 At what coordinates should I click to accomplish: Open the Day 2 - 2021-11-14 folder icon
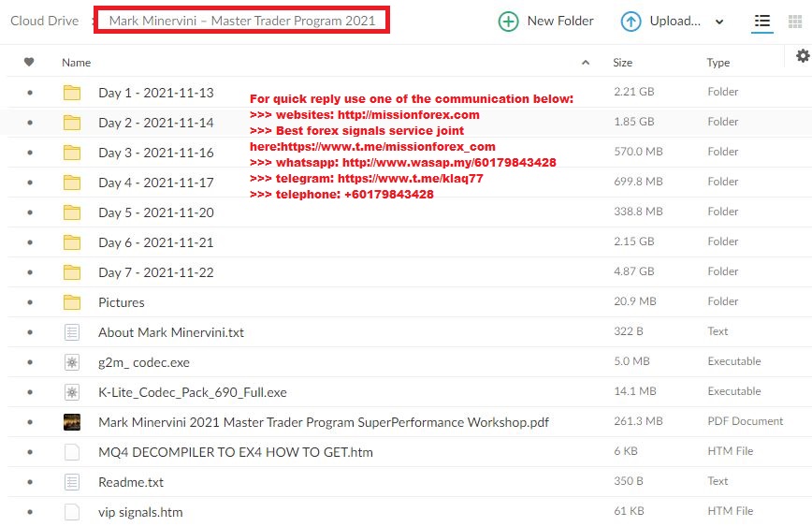click(x=72, y=123)
